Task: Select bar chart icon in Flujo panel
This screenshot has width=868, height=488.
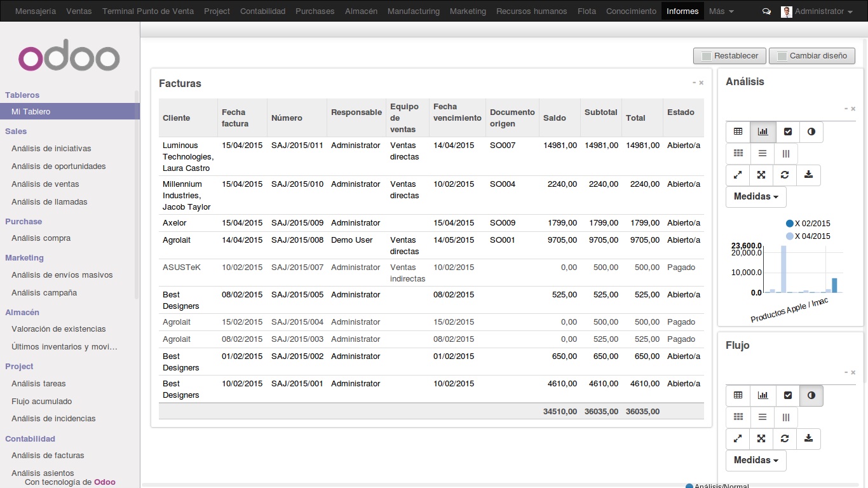Action: pyautogui.click(x=763, y=396)
